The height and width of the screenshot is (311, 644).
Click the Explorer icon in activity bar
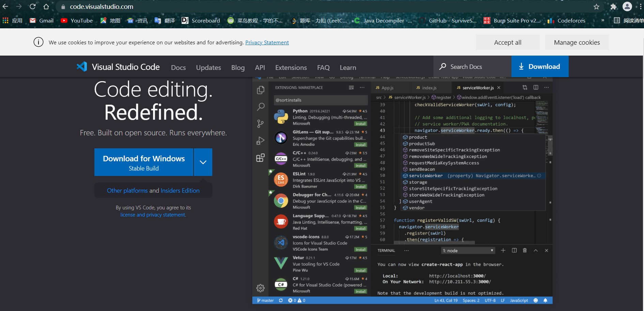point(261,90)
